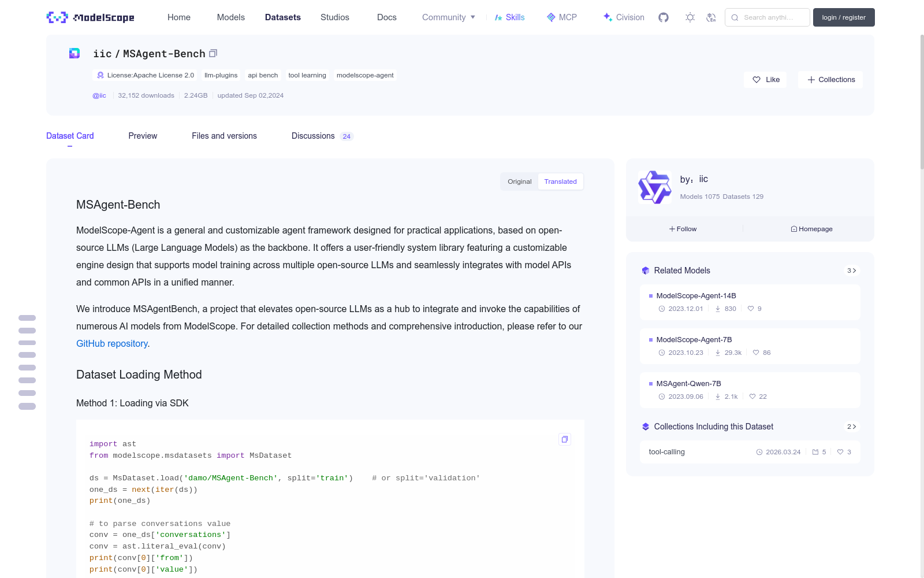Click the clock icon on ModelScope-Agent-7B
This screenshot has height=578, width=924.
click(x=662, y=353)
